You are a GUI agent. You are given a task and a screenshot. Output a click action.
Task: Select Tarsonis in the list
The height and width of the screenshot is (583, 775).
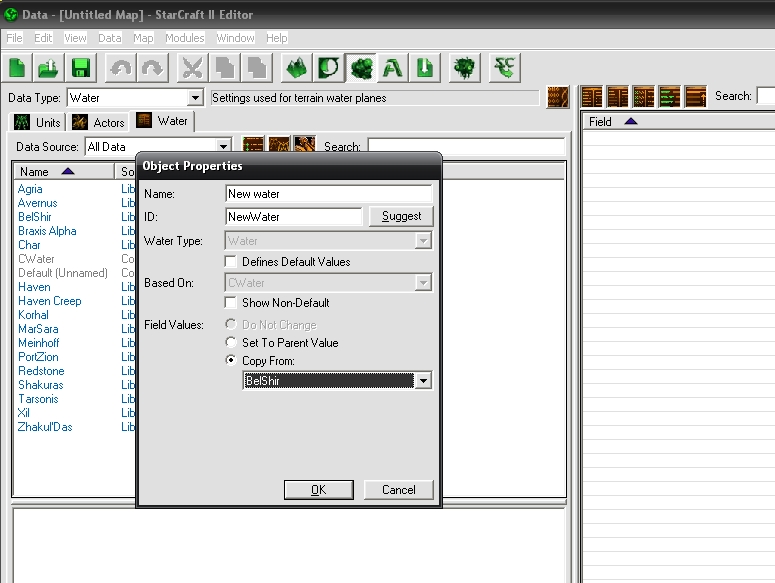coord(38,399)
